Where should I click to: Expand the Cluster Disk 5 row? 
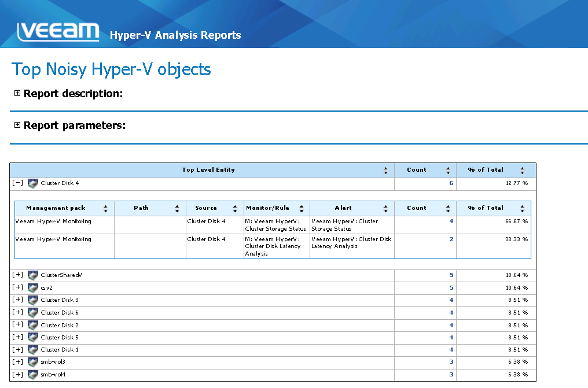click(x=17, y=337)
